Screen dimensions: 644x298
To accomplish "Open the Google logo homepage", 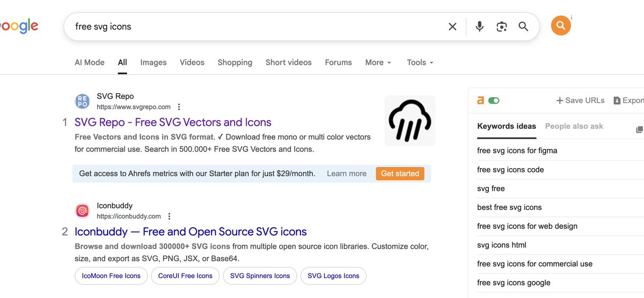I will tap(19, 26).
